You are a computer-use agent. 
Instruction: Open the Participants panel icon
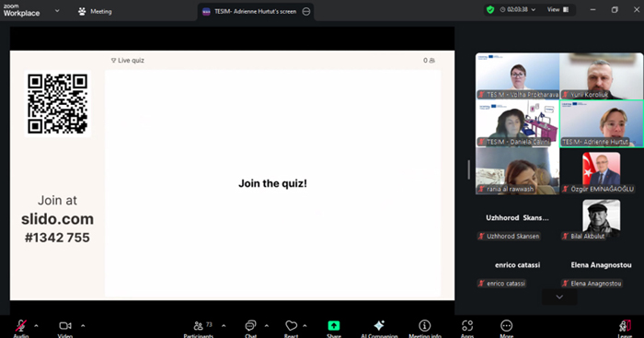click(x=199, y=326)
